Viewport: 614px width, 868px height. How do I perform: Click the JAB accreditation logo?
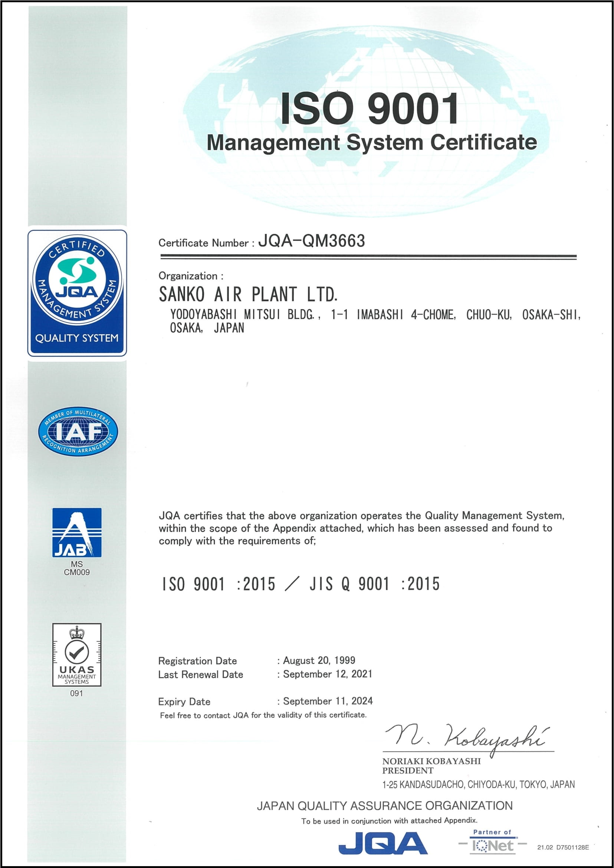pos(77,532)
